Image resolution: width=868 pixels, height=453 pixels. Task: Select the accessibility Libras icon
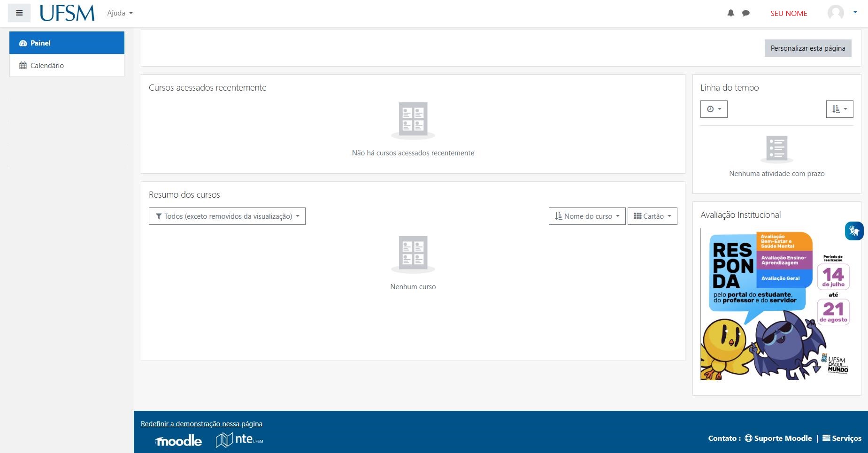coord(854,231)
